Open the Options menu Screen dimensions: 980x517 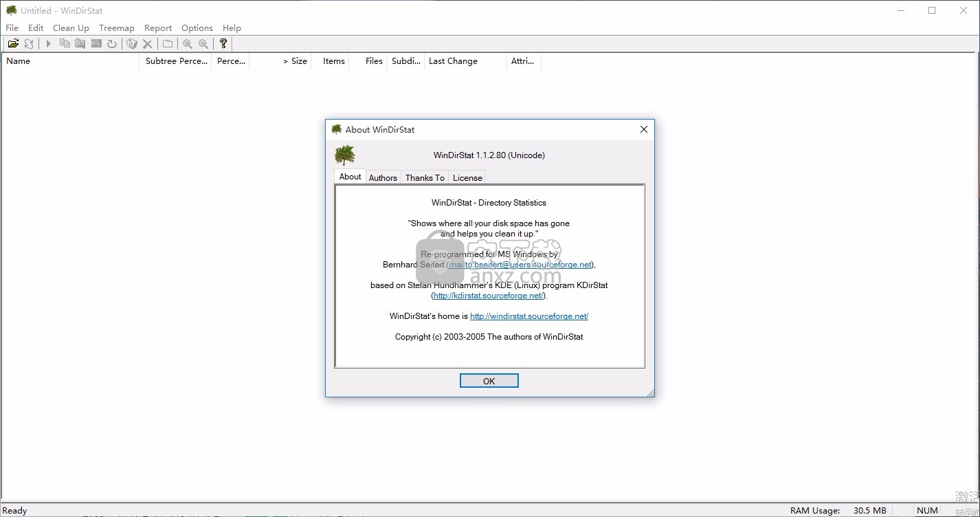pos(197,28)
